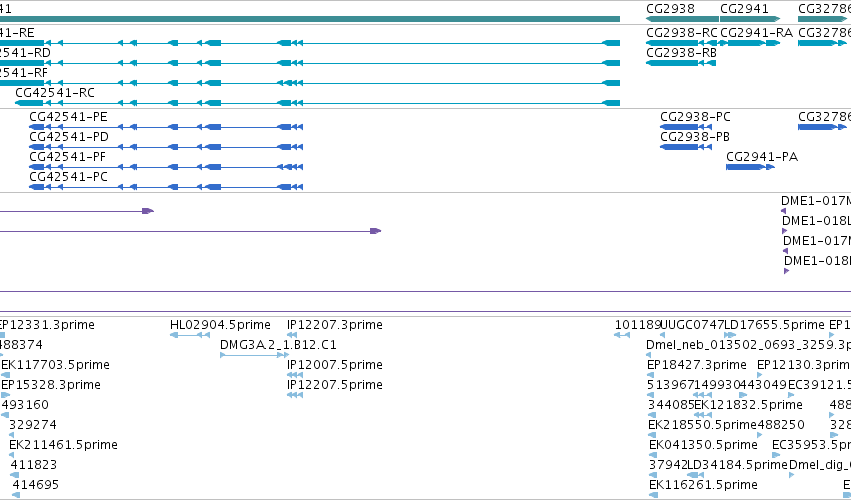Click the Dmel_neb_013502_0693_3259 label

pos(748,345)
